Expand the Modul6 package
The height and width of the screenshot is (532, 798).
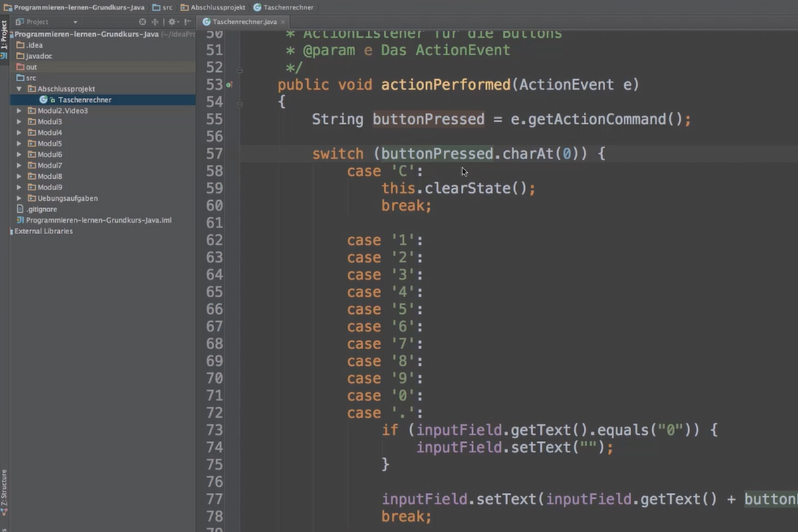pyautogui.click(x=19, y=154)
